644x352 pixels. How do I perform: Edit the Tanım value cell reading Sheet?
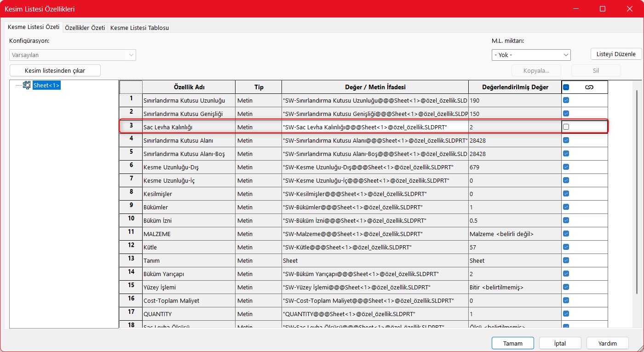375,260
